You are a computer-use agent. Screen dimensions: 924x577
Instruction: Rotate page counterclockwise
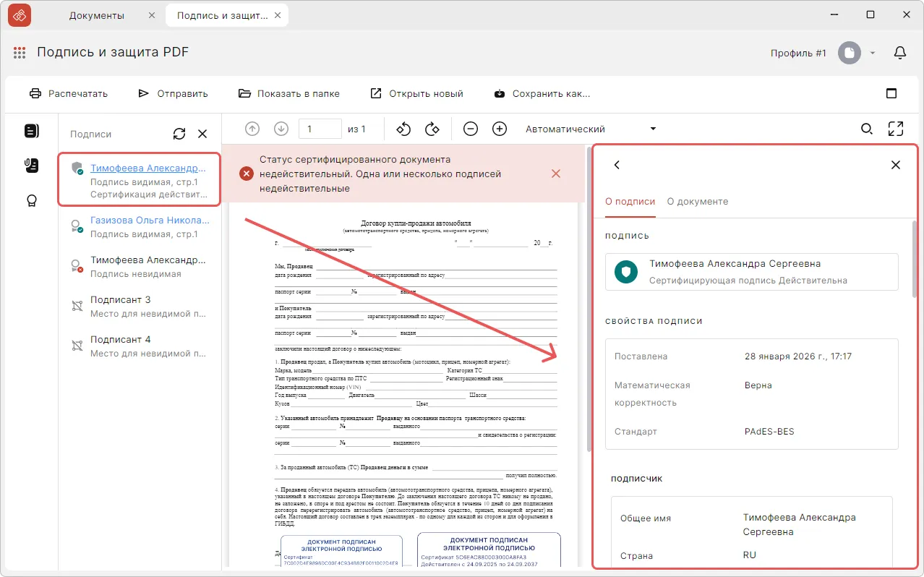click(x=403, y=129)
